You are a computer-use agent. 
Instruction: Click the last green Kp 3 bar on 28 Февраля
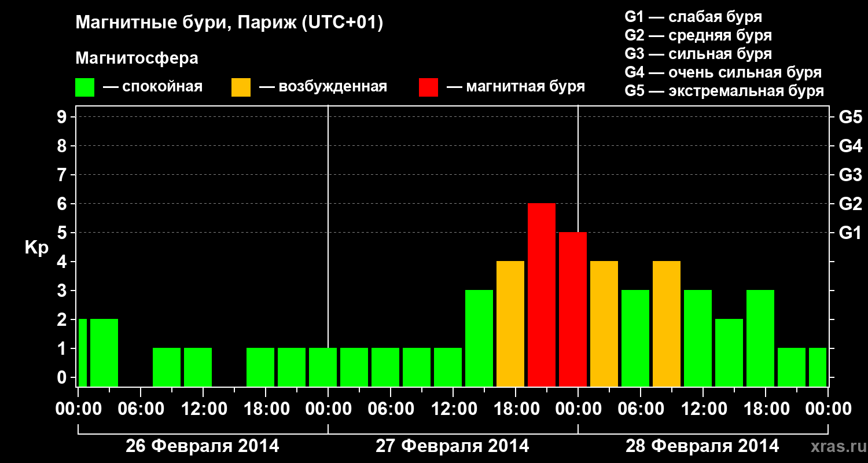760,339
